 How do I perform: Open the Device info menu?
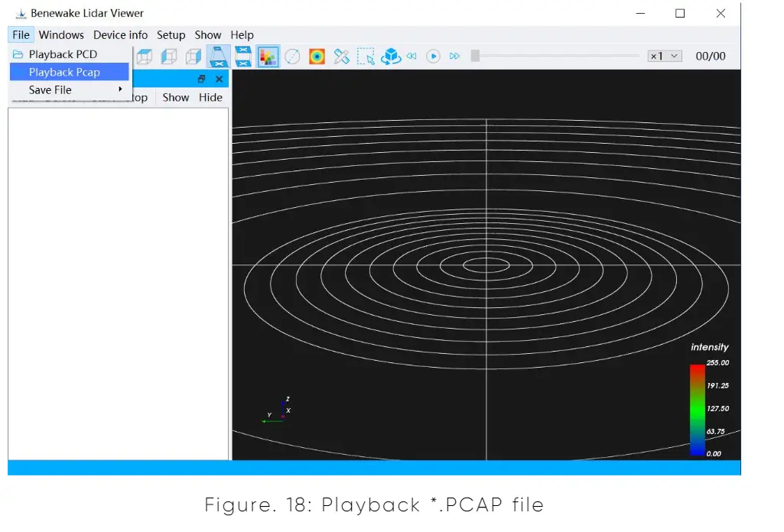click(121, 35)
